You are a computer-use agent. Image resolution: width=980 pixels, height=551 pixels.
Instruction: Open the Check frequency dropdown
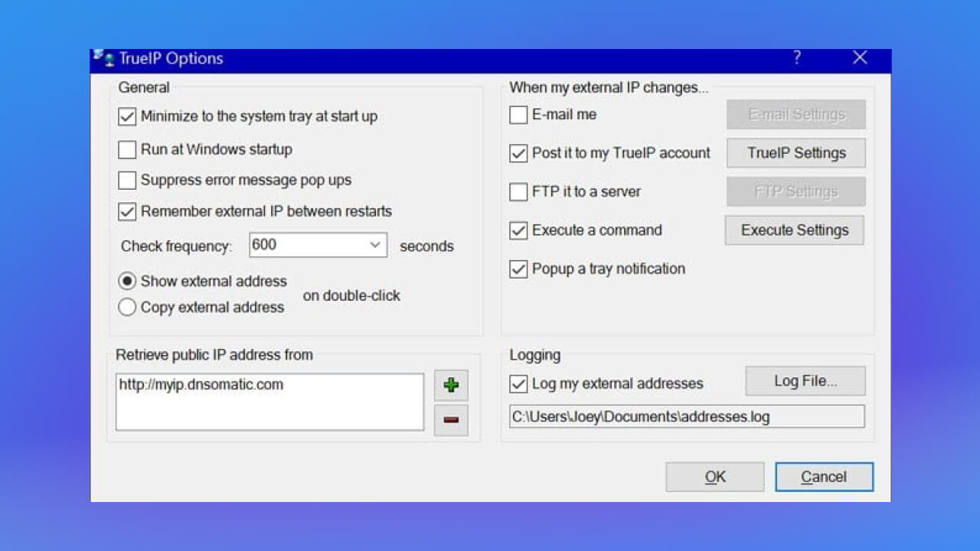pos(375,245)
